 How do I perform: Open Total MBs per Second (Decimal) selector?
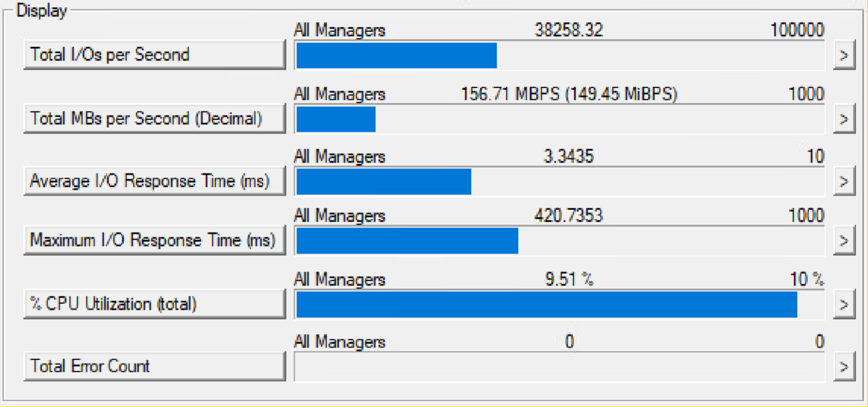(x=155, y=118)
